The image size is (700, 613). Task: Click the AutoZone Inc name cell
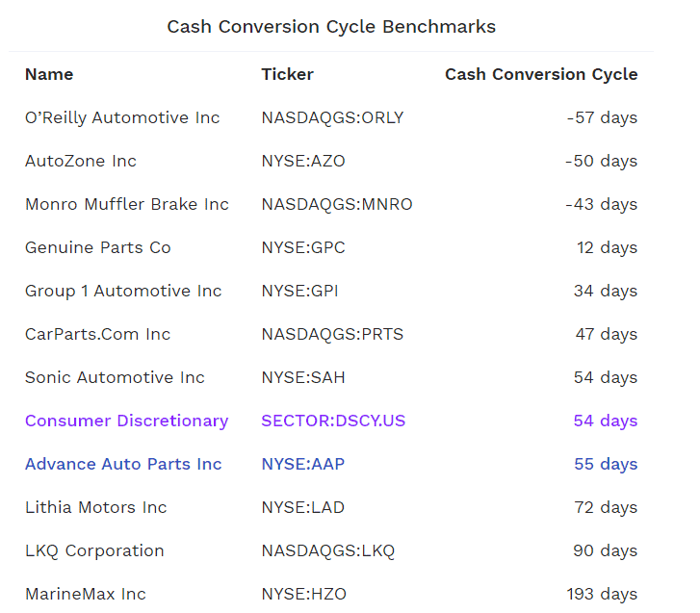coord(81,161)
